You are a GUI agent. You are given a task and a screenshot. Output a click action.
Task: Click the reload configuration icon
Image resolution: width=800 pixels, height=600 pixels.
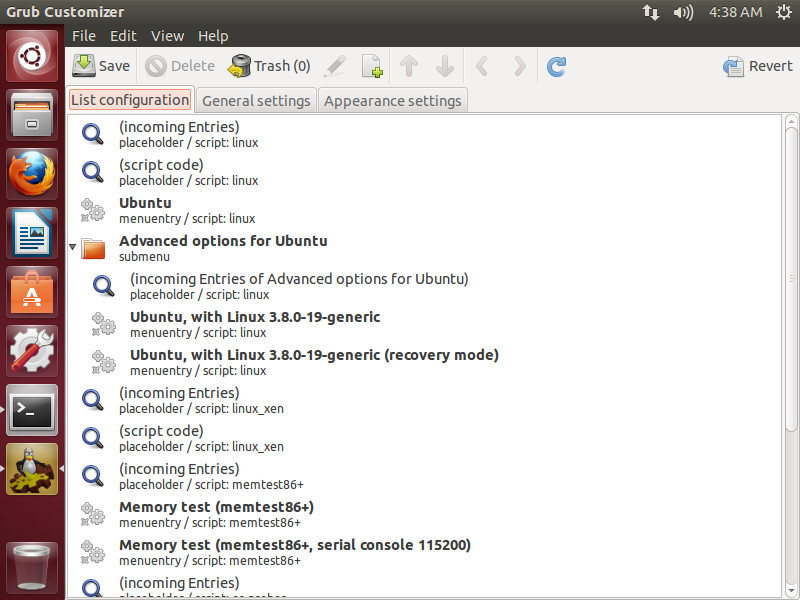coord(557,66)
